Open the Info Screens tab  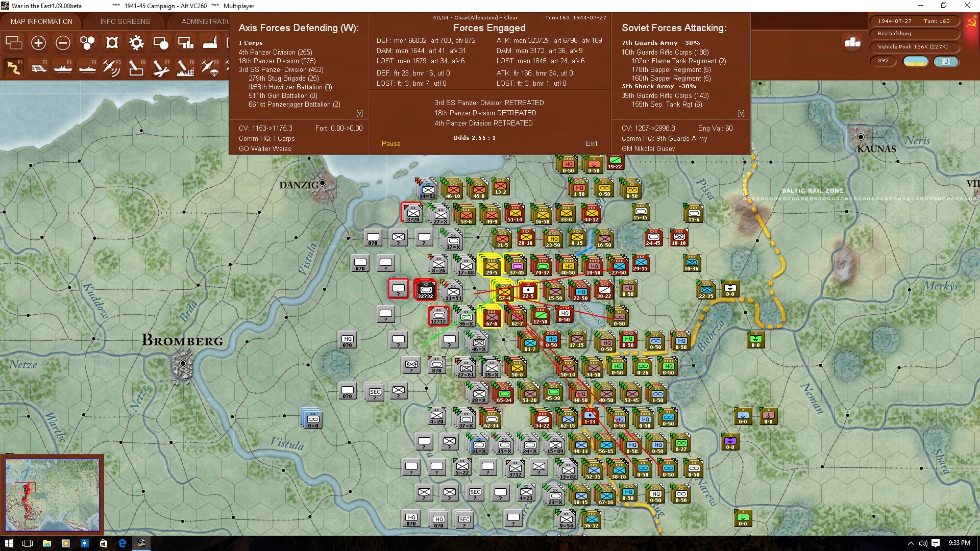pyautogui.click(x=125, y=21)
